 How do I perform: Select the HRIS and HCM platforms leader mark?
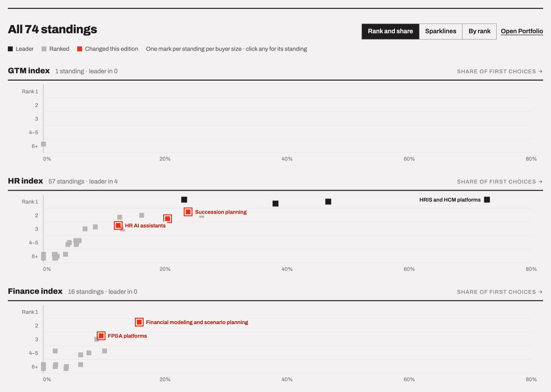click(x=487, y=200)
